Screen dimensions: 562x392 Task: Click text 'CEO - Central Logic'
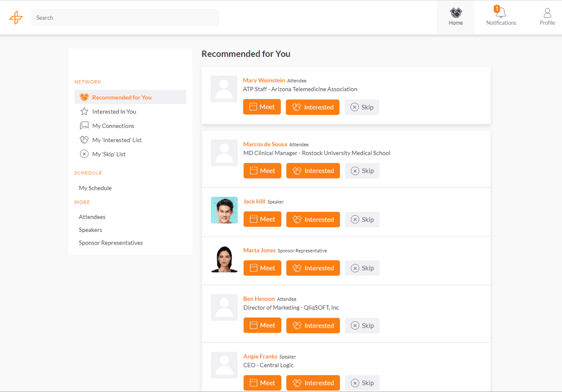coord(268,365)
